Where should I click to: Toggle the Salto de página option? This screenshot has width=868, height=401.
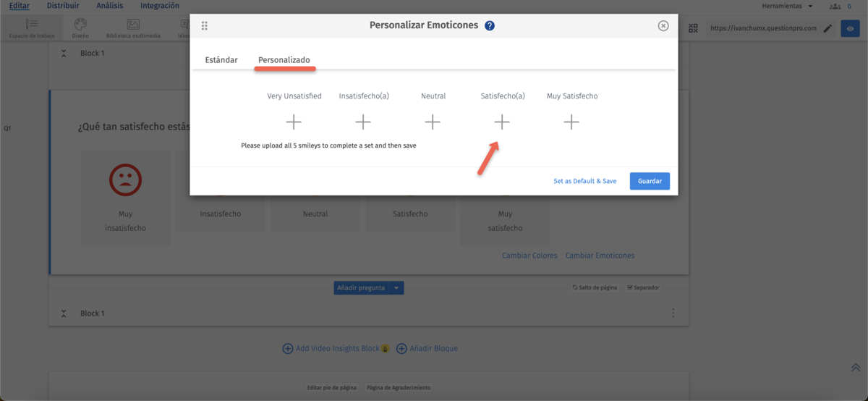[575, 287]
